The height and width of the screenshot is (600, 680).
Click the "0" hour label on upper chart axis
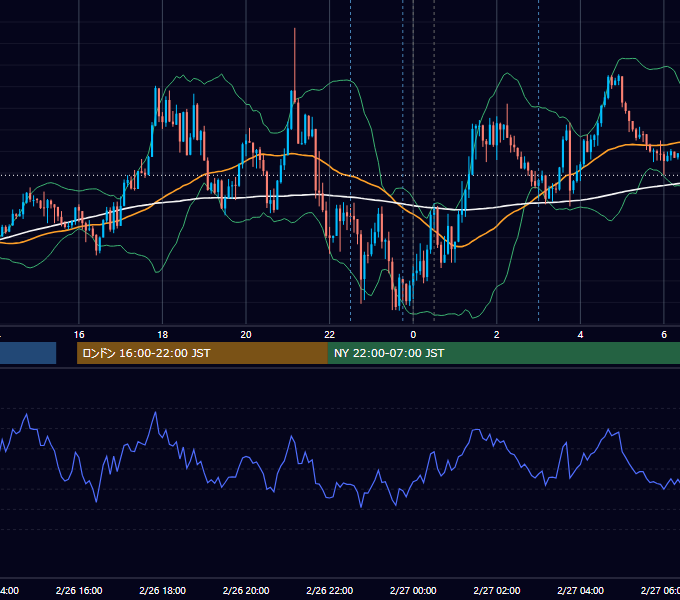pos(413,335)
